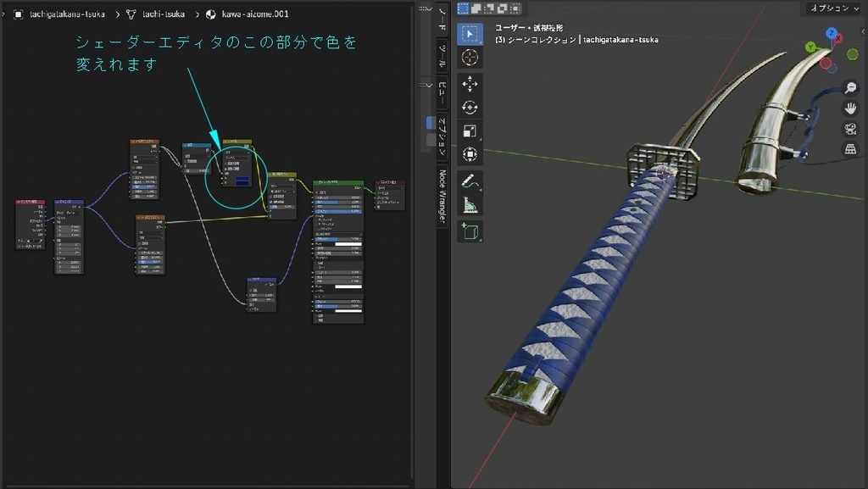
Task: Snap view to the red X axis gizmo
Action: pos(838,39)
